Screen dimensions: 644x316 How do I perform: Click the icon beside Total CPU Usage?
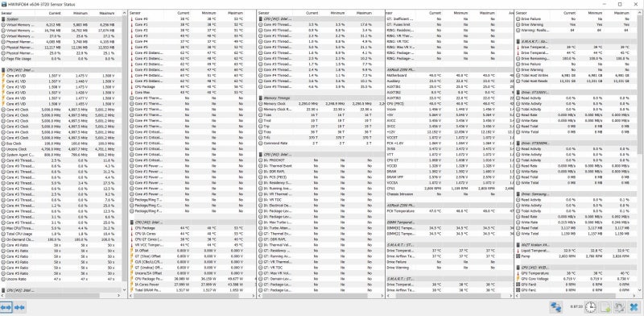tap(3, 234)
